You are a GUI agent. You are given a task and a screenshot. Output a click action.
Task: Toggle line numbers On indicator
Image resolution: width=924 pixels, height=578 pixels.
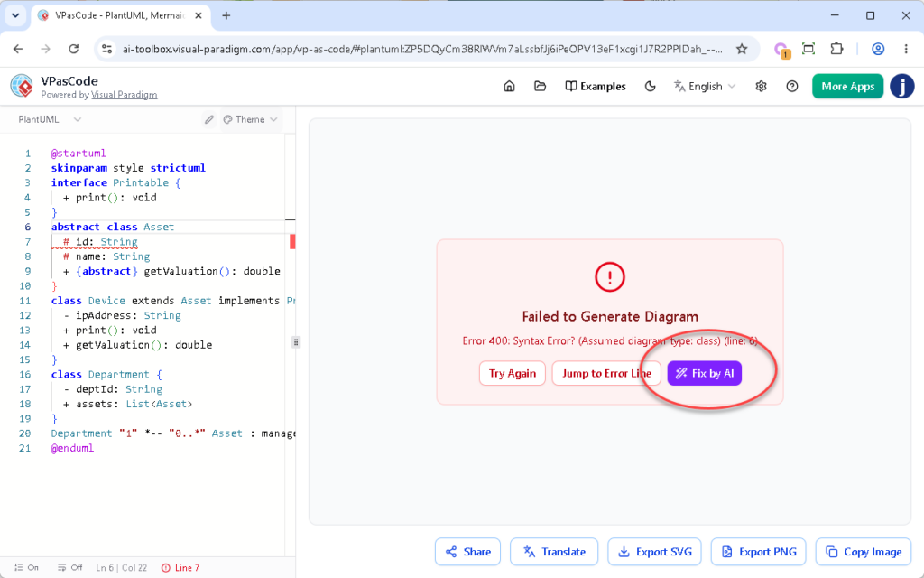26,567
